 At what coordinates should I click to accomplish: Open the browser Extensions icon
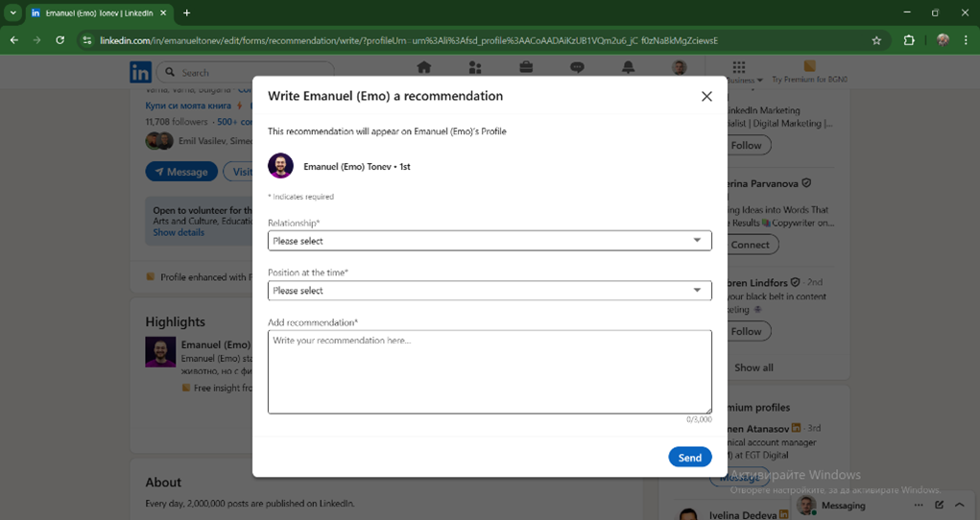coord(908,40)
